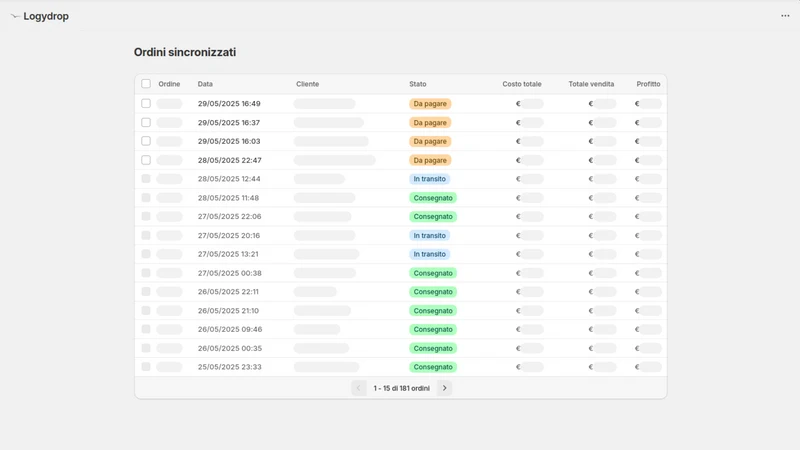Select the date 29/05/2025 16:49
Image resolution: width=800 pixels, height=450 pixels.
(229, 104)
